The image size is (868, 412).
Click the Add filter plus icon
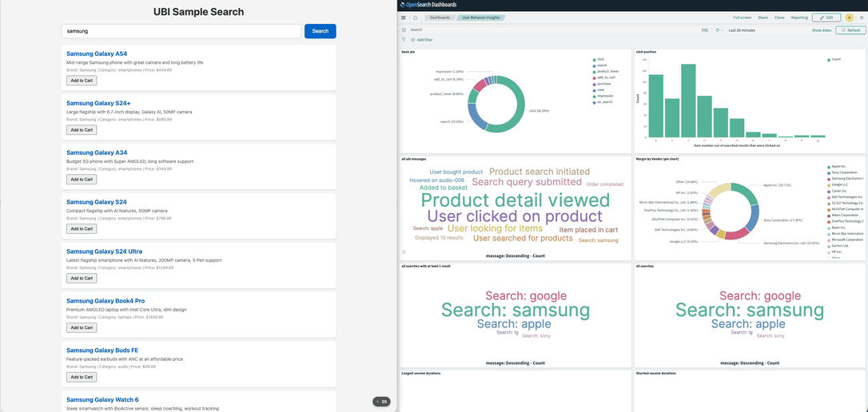(x=412, y=40)
